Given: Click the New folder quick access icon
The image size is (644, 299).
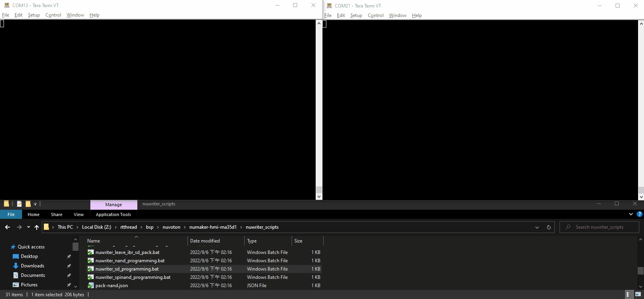Looking at the screenshot, I should click(28, 204).
